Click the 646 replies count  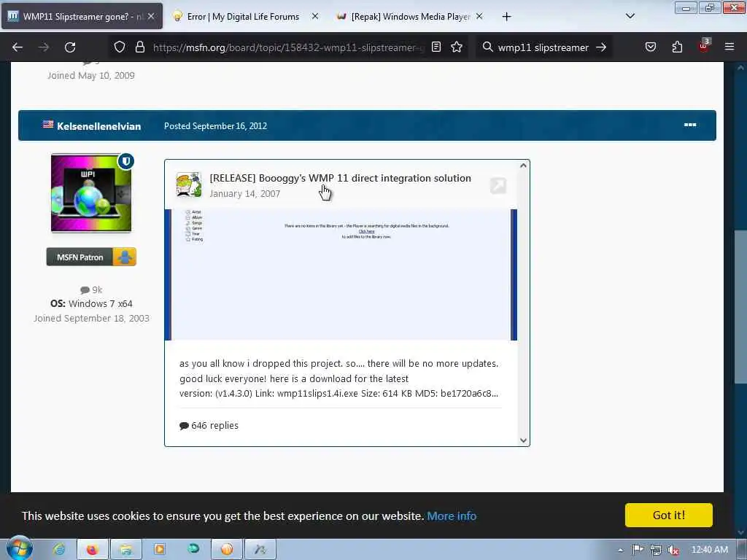[x=209, y=425]
